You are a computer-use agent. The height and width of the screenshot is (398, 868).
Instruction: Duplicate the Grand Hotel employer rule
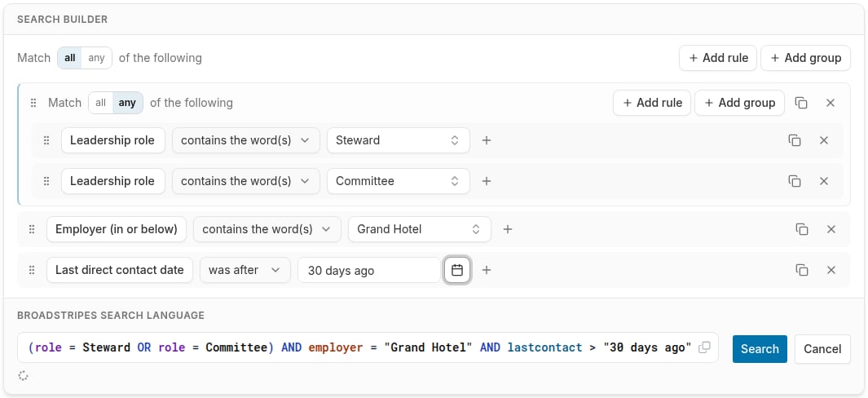801,229
